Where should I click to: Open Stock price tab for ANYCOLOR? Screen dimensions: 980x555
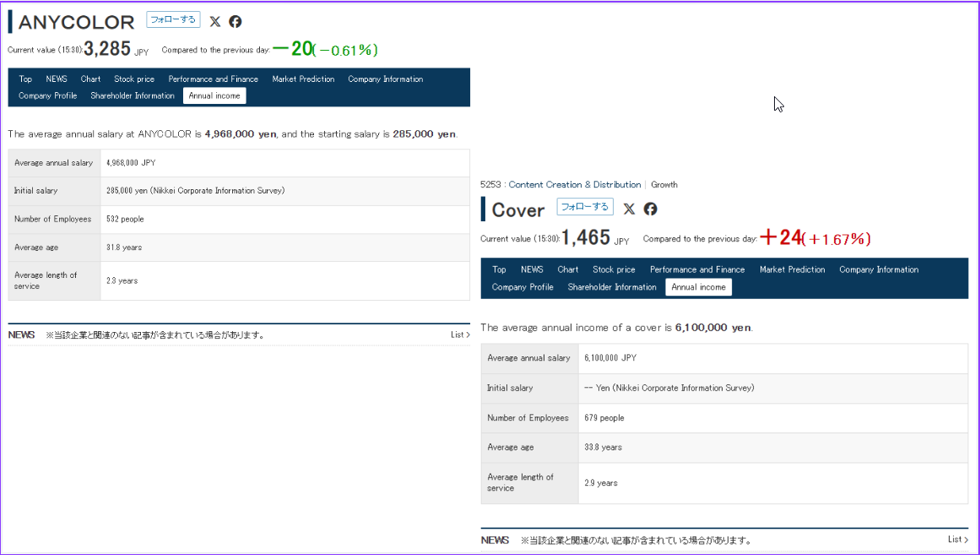[x=134, y=79]
